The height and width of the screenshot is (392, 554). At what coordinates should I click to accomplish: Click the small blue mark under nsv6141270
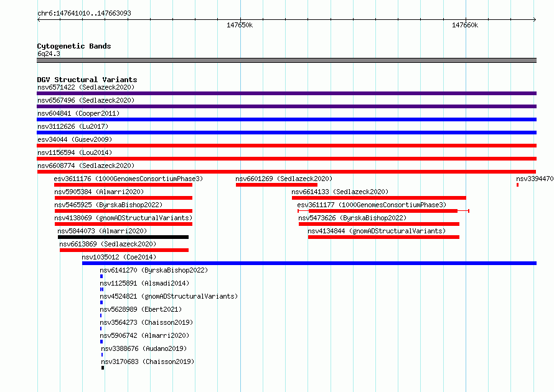coord(101,276)
